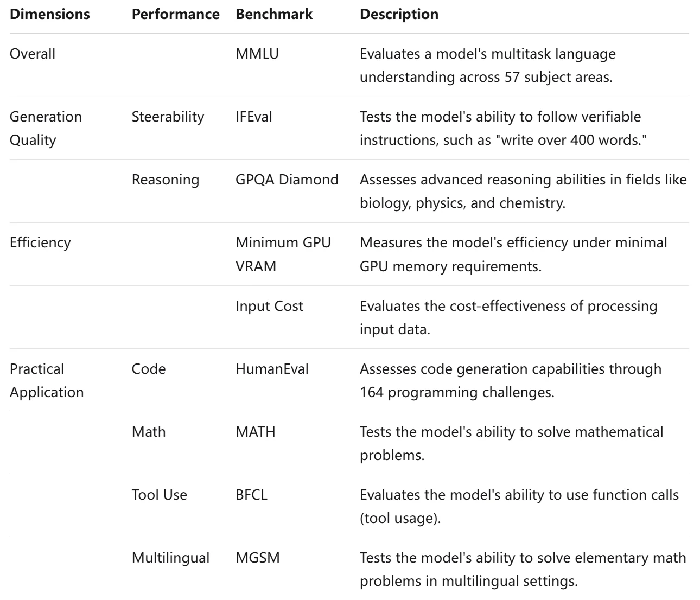Select the Practical Application dimension cell
Image resolution: width=700 pixels, height=600 pixels.
click(x=47, y=380)
